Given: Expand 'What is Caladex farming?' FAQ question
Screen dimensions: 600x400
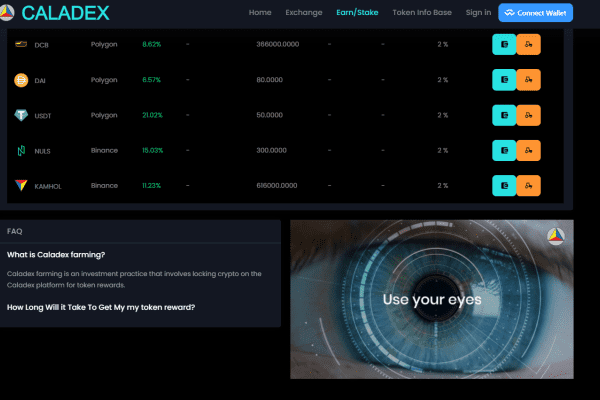Looking at the screenshot, I should point(56,255).
